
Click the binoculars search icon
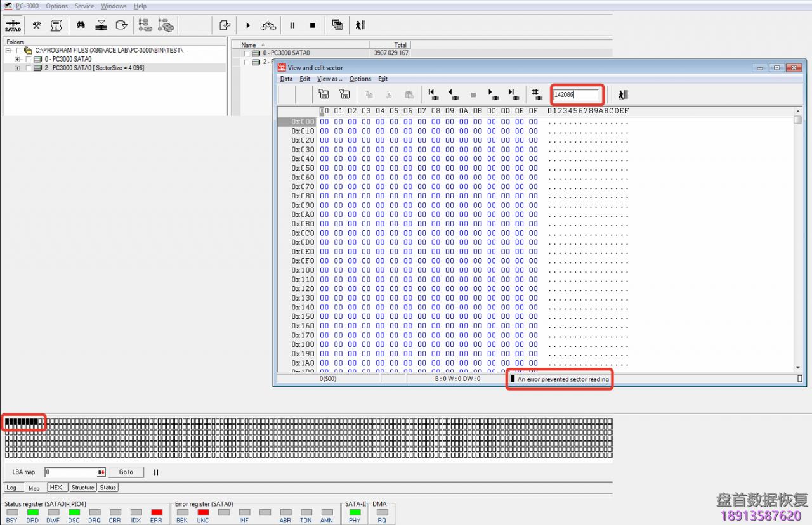[x=81, y=25]
